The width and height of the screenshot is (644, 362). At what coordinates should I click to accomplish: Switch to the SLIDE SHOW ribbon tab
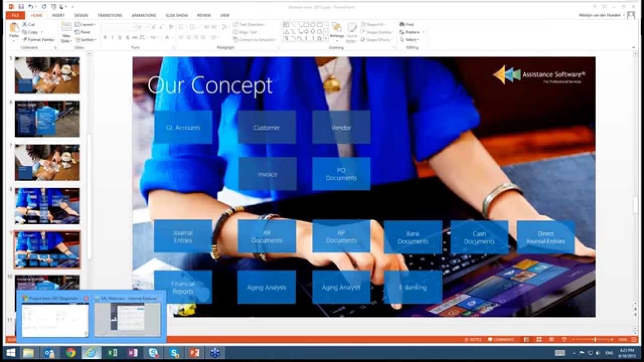point(177,16)
